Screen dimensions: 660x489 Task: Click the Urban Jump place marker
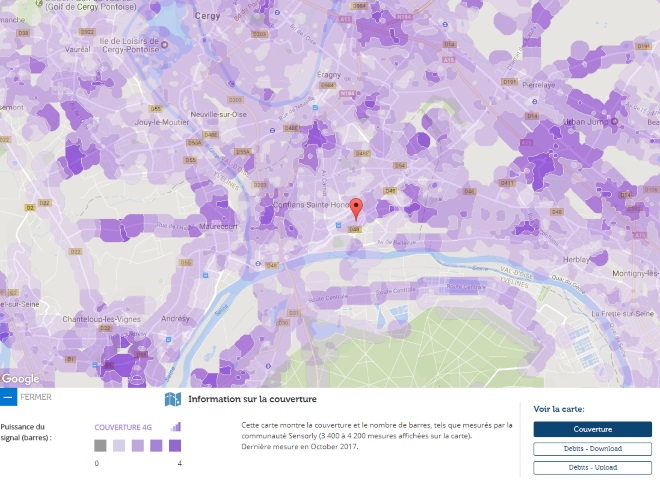click(x=615, y=122)
